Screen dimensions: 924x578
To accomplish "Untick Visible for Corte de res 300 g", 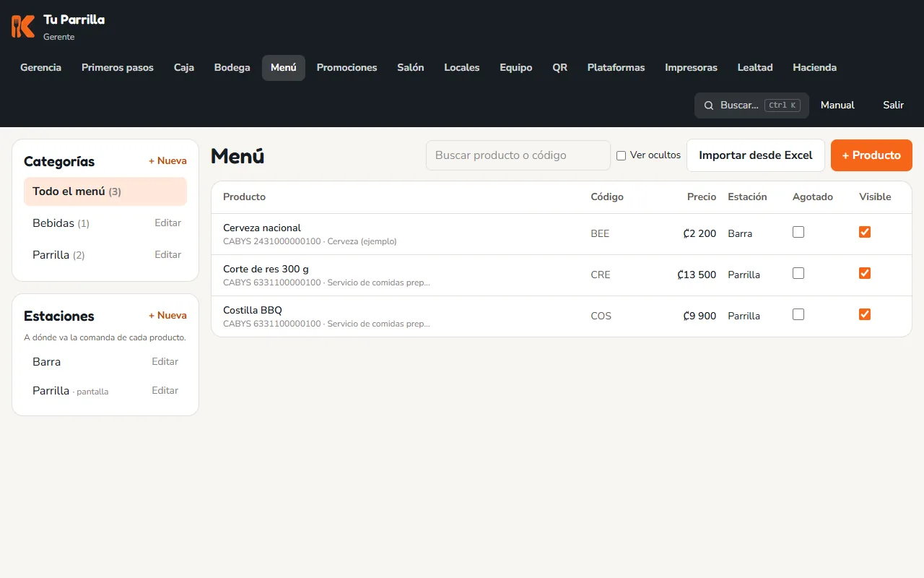I will point(865,273).
